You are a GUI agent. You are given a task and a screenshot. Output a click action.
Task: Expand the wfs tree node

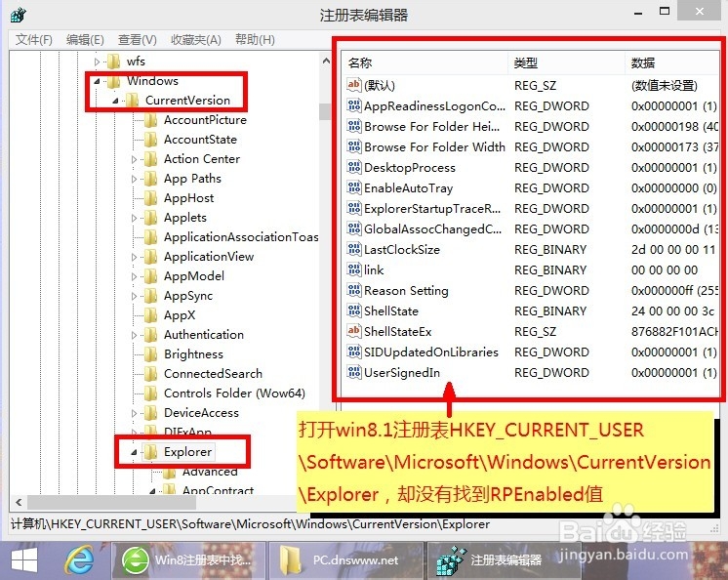click(x=97, y=62)
